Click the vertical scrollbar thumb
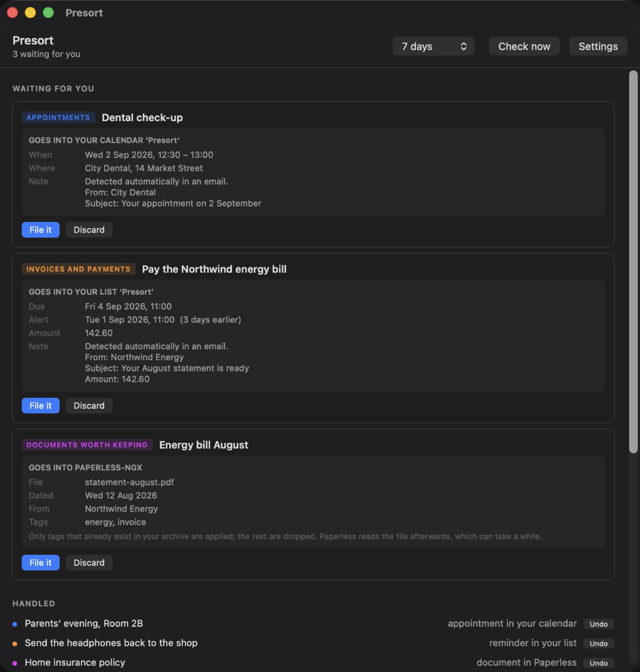 click(633, 262)
